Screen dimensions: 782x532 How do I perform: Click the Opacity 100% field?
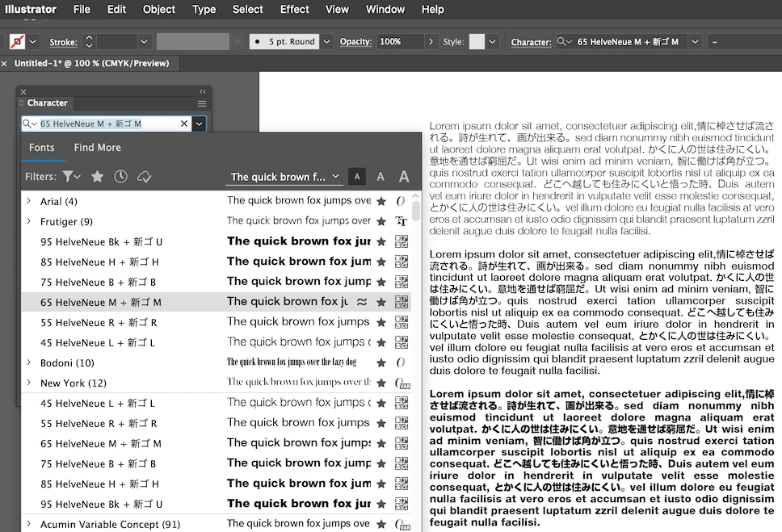coord(401,42)
